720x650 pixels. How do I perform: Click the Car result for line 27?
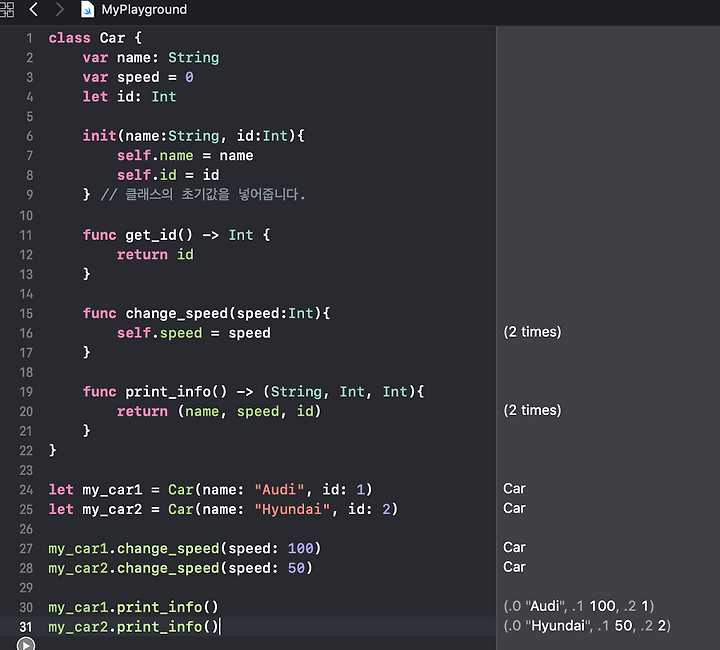tap(514, 547)
